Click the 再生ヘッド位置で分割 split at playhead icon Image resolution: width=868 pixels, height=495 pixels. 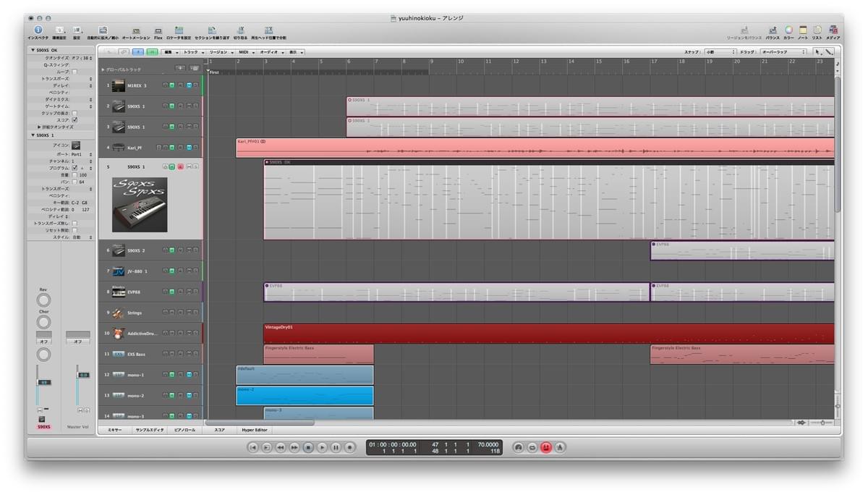click(268, 30)
